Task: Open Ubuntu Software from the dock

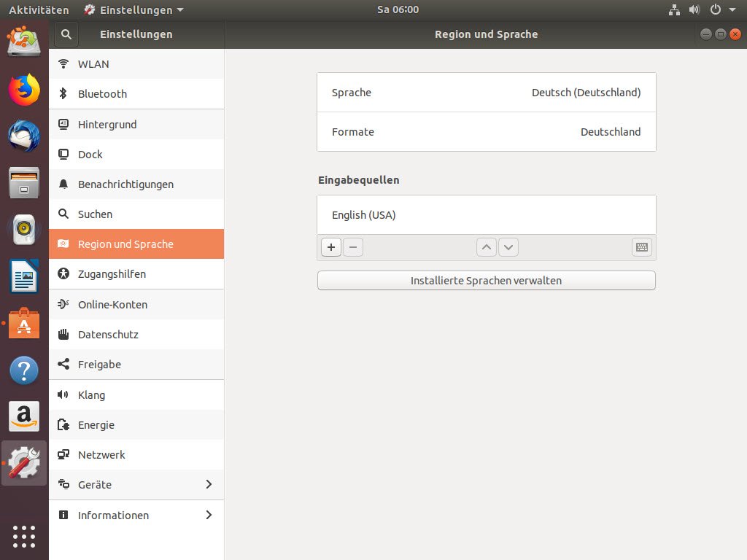Action: (24, 324)
